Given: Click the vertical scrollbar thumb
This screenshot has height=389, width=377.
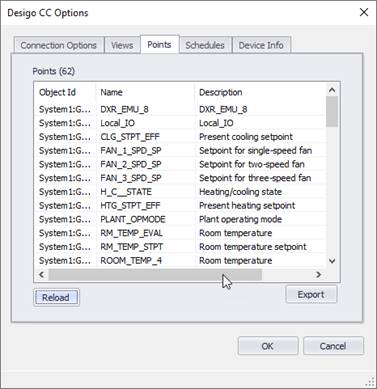Looking at the screenshot, I should point(332,111).
